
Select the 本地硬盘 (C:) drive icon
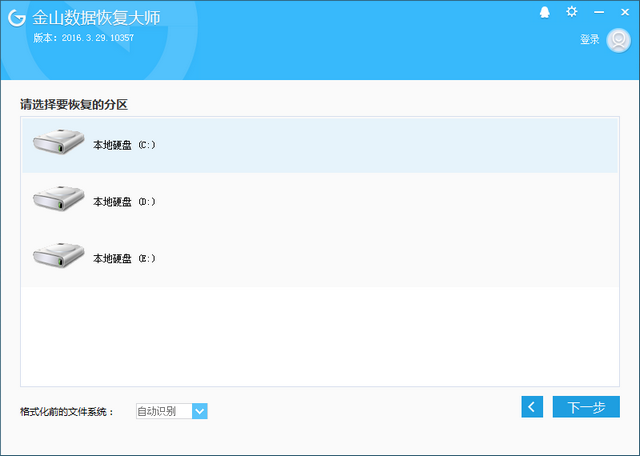[58, 142]
